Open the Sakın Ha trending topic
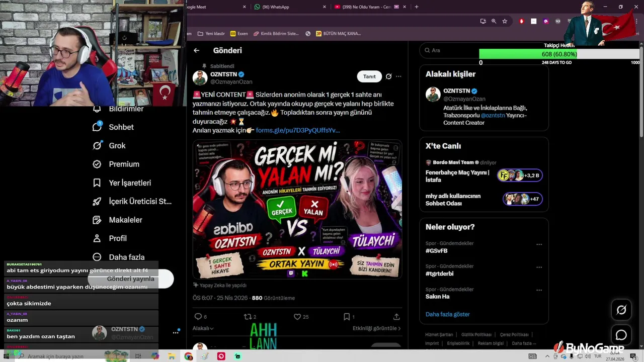The image size is (644, 362). click(x=437, y=297)
